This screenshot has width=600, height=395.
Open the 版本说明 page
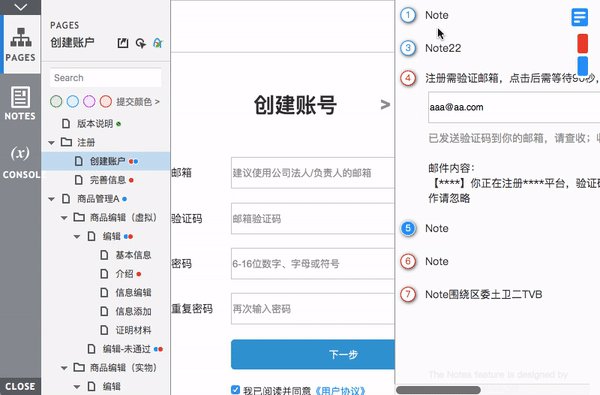click(x=95, y=124)
